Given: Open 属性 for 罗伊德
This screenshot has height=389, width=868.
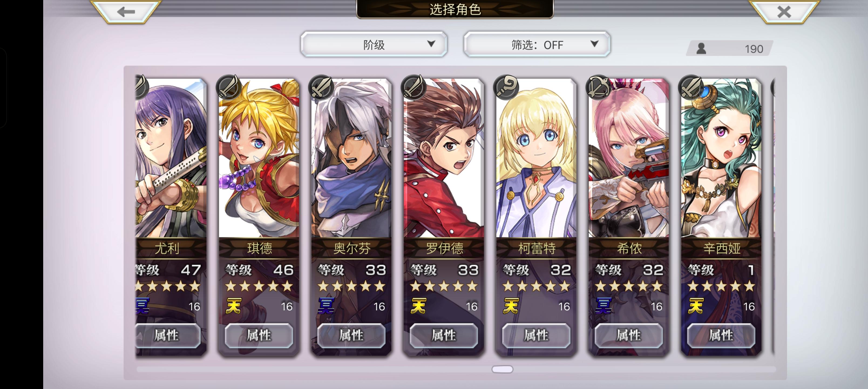Looking at the screenshot, I should coord(443,335).
